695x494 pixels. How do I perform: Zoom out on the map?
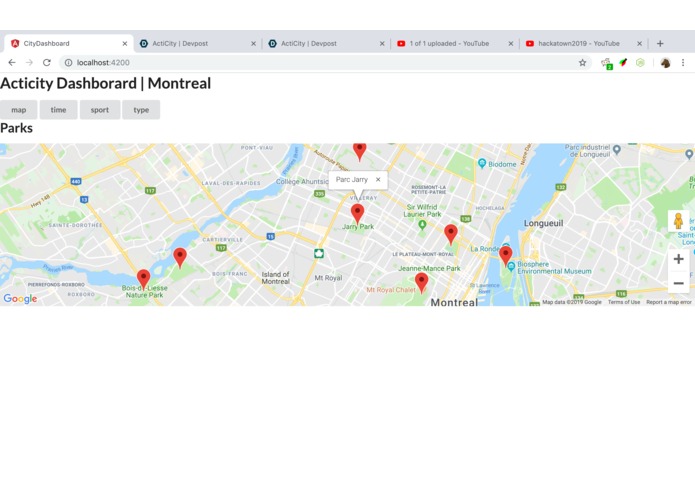pyautogui.click(x=678, y=283)
